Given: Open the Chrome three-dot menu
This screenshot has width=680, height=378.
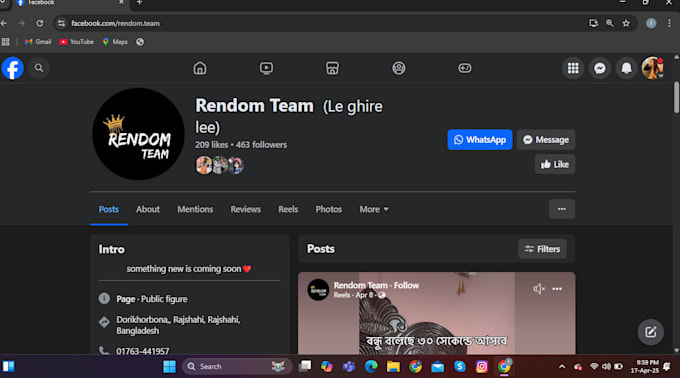Looking at the screenshot, I should [x=669, y=23].
